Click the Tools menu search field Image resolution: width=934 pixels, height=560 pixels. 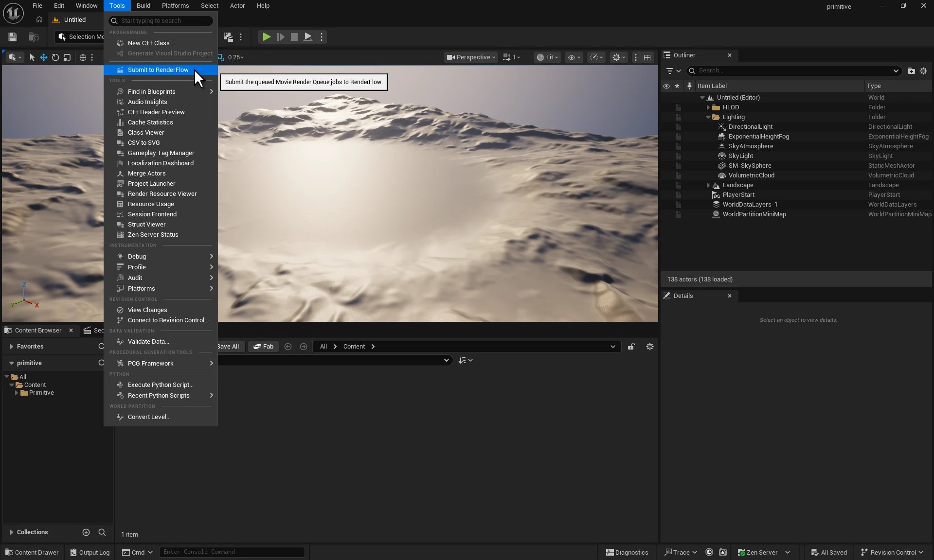(x=161, y=21)
